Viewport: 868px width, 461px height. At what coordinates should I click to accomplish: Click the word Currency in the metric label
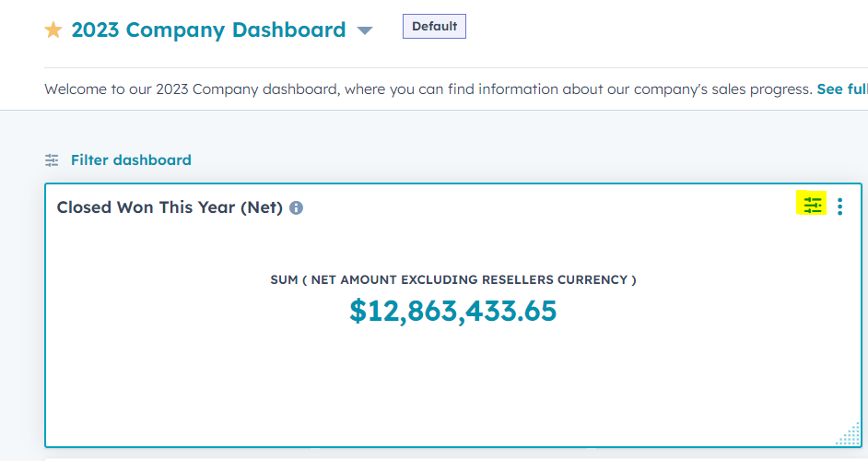[x=591, y=279]
